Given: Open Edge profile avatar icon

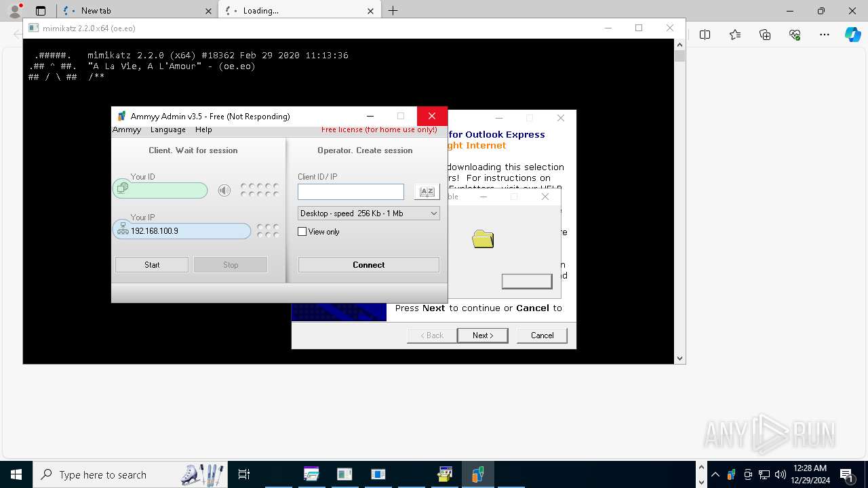Looking at the screenshot, I should 14,10.
